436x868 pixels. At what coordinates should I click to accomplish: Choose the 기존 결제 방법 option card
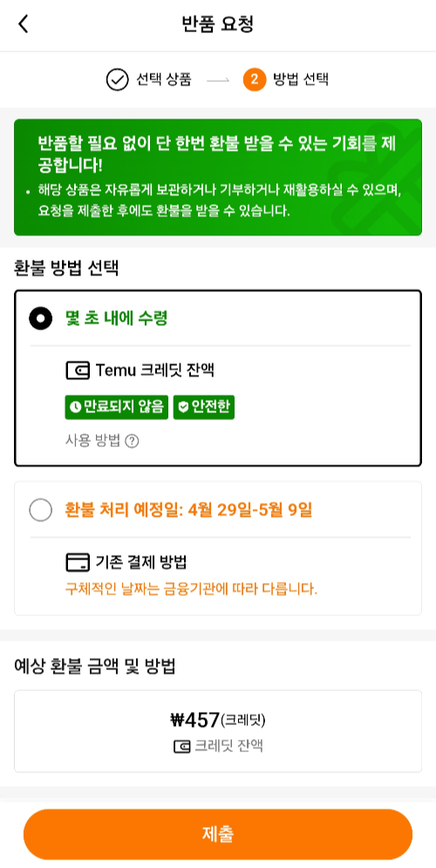point(218,548)
